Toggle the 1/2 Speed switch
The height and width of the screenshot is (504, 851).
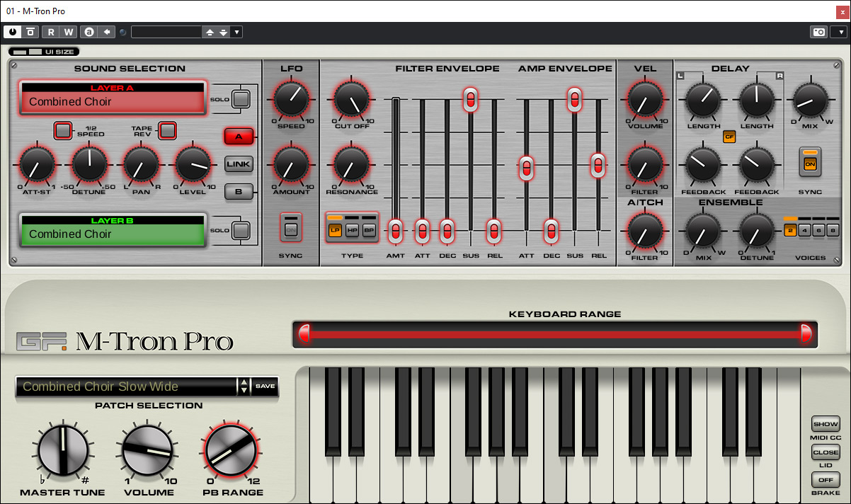pos(63,130)
